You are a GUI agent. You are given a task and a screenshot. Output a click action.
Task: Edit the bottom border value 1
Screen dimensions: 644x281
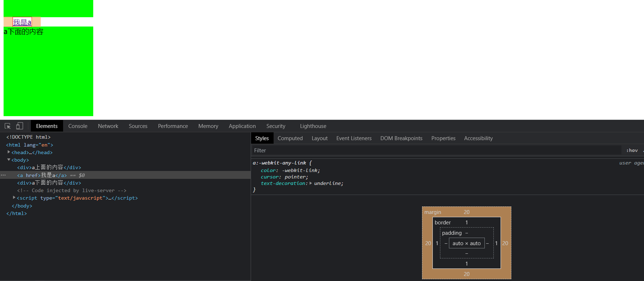click(x=467, y=263)
